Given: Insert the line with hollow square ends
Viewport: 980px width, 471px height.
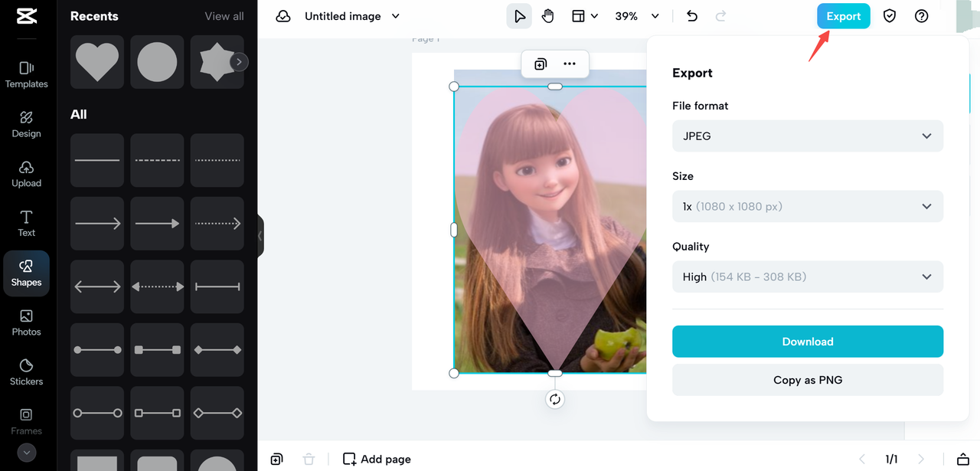Looking at the screenshot, I should 157,413.
